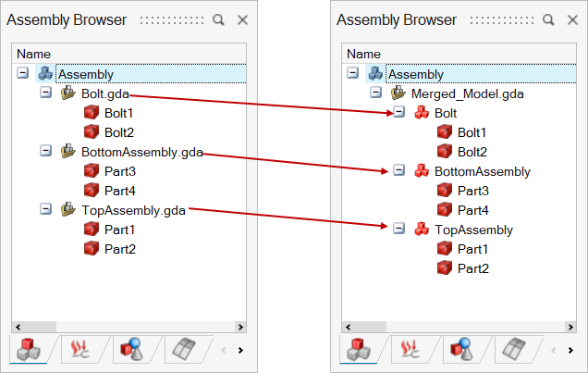Open the shapes and cone tab in right browser

[461, 350]
